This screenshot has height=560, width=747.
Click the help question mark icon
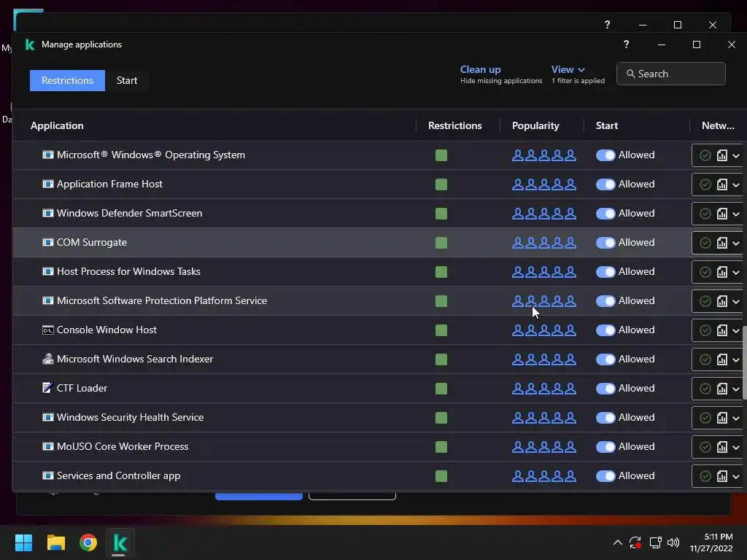(626, 44)
